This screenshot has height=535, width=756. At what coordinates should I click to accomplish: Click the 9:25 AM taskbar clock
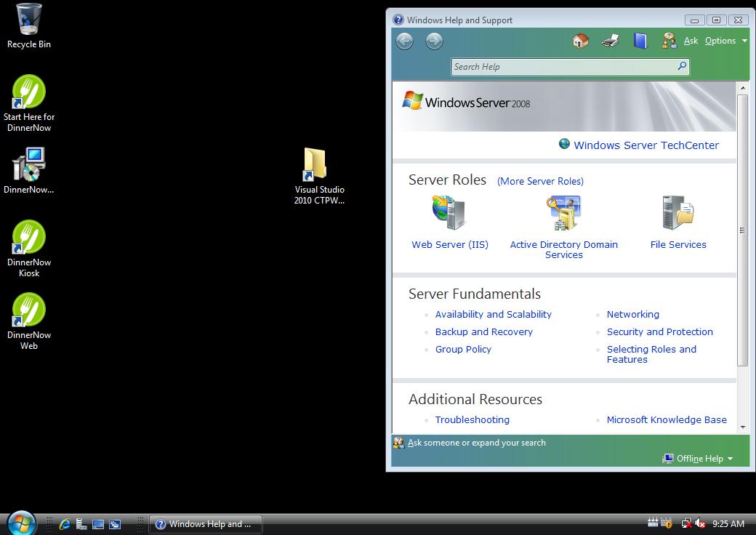pyautogui.click(x=728, y=523)
